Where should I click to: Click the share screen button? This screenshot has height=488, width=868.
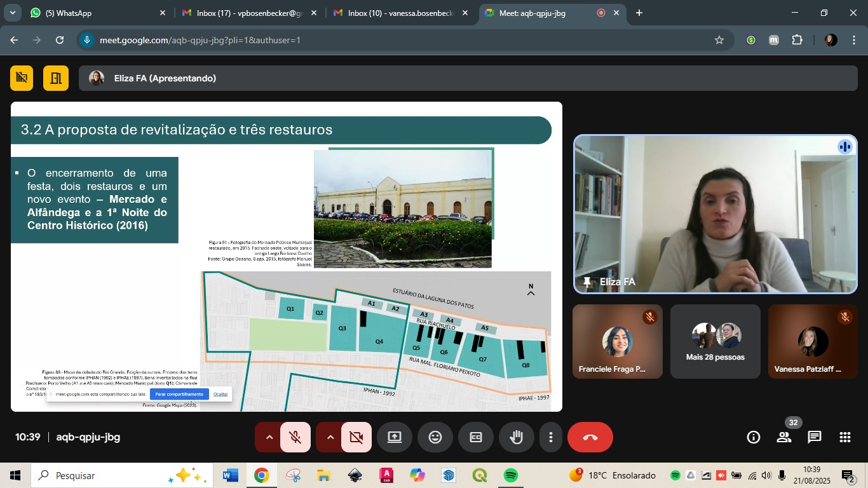click(395, 437)
